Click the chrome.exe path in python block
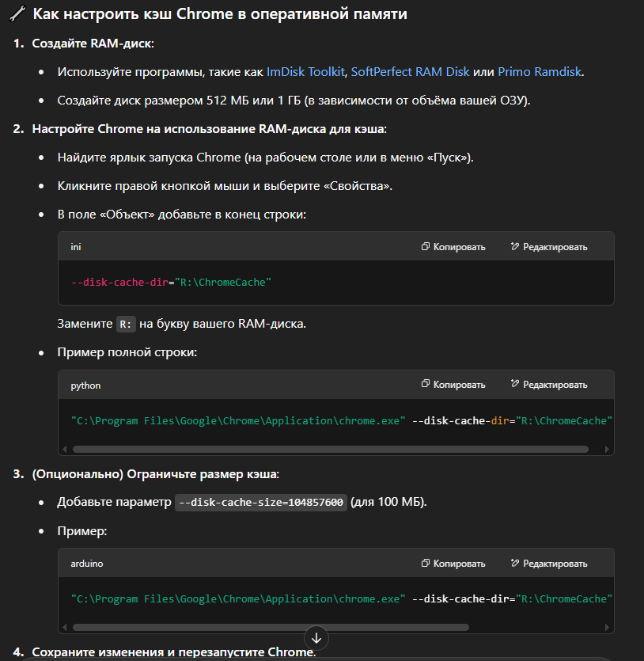 coord(238,421)
